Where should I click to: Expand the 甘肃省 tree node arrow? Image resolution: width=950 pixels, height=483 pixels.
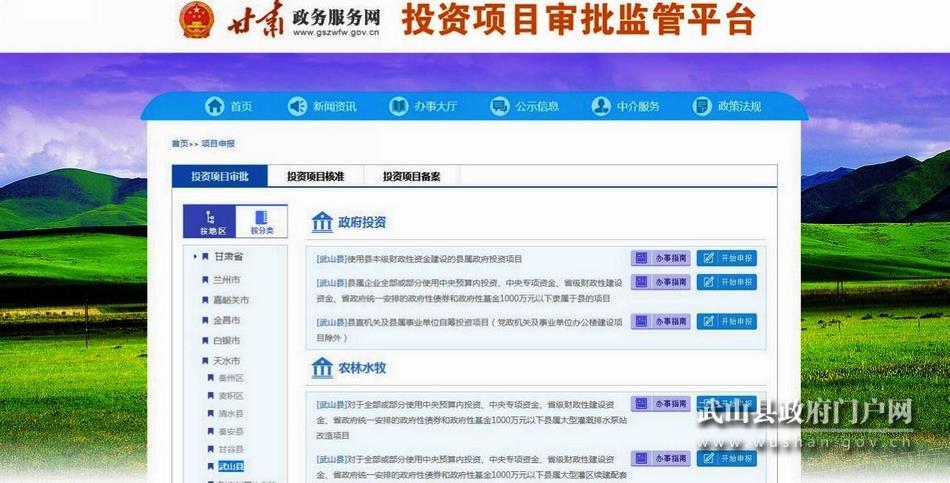click(x=194, y=257)
